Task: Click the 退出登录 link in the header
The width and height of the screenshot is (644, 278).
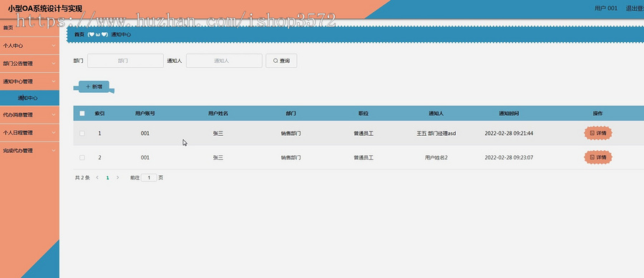Action: pyautogui.click(x=635, y=8)
